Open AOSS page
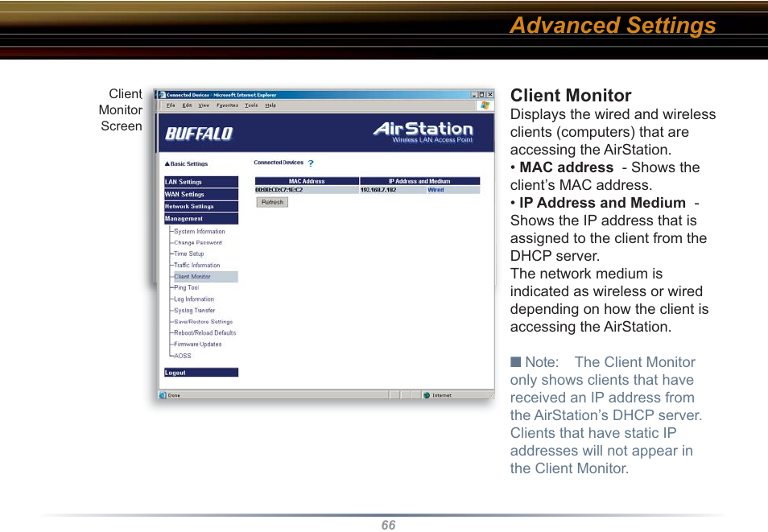 pos(183,356)
